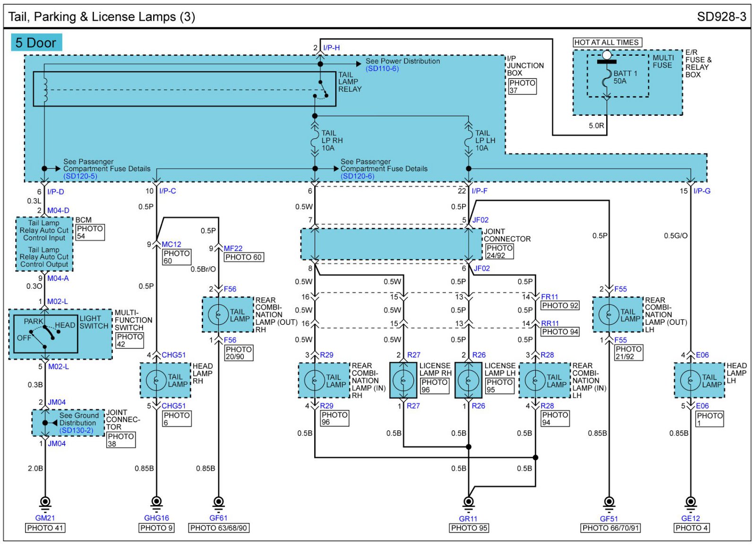The height and width of the screenshot is (546, 756).
Task: Click the GM21 ground symbol
Action: tap(45, 502)
